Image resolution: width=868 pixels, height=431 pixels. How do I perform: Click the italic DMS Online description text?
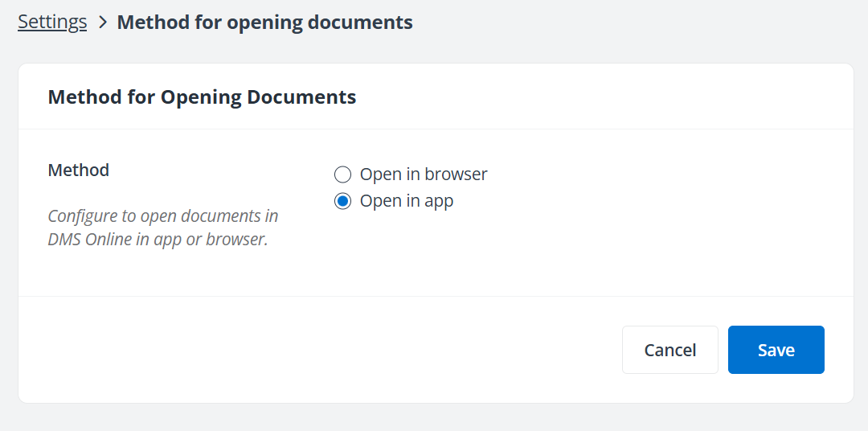point(163,228)
